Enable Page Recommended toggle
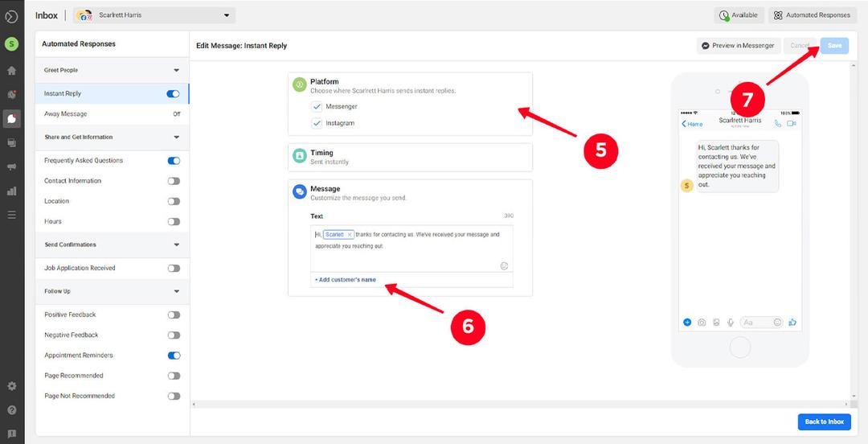 click(x=174, y=376)
